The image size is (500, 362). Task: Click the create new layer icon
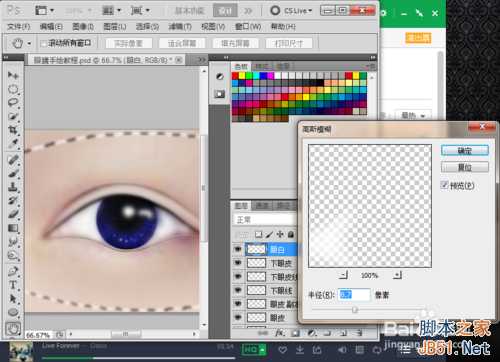[x=343, y=333]
